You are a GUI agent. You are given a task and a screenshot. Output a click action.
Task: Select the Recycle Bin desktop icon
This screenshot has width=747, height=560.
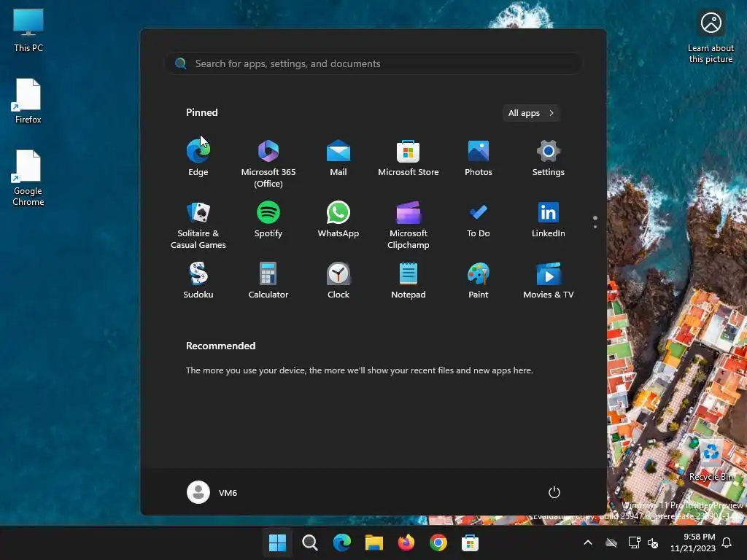click(x=711, y=461)
